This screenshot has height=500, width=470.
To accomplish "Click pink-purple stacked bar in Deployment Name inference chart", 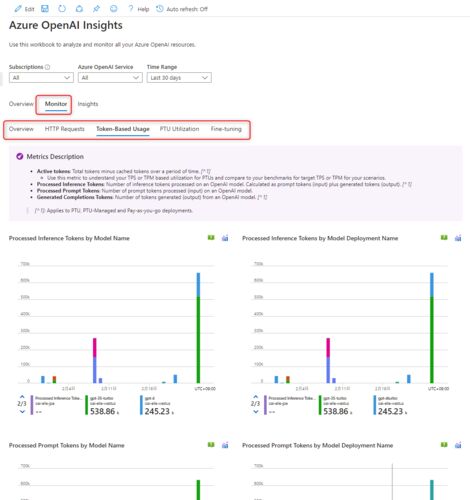I will click(x=328, y=360).
